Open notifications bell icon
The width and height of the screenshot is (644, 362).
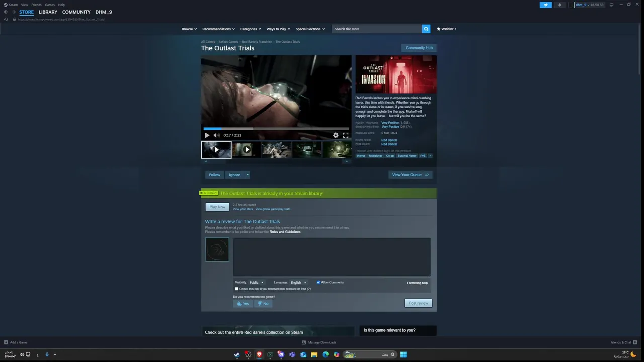[559, 5]
